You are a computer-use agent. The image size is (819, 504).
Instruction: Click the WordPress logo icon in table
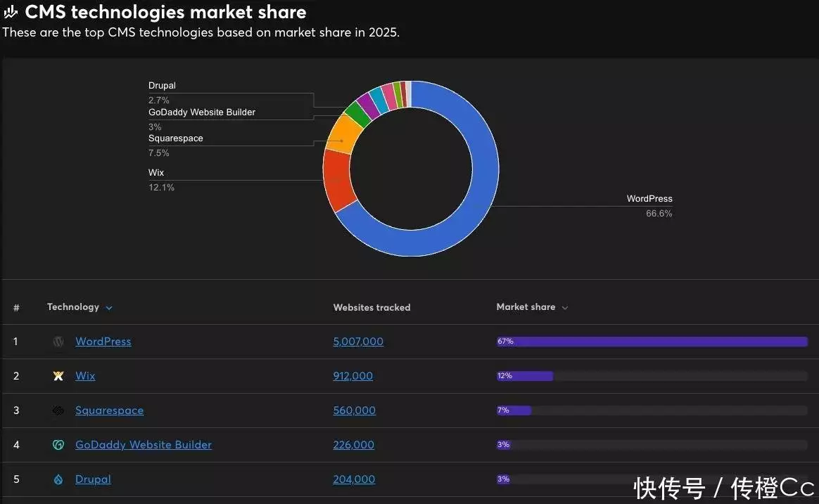coord(58,342)
